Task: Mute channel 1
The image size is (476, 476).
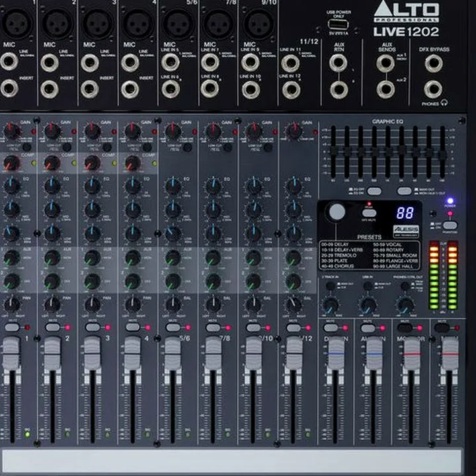Action: click(x=12, y=327)
